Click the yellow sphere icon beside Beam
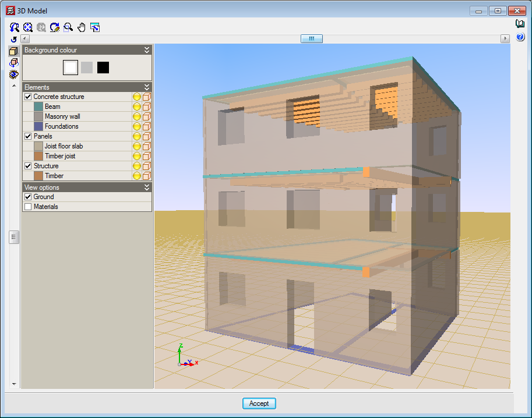Image resolution: width=532 pixels, height=418 pixels. coord(137,107)
